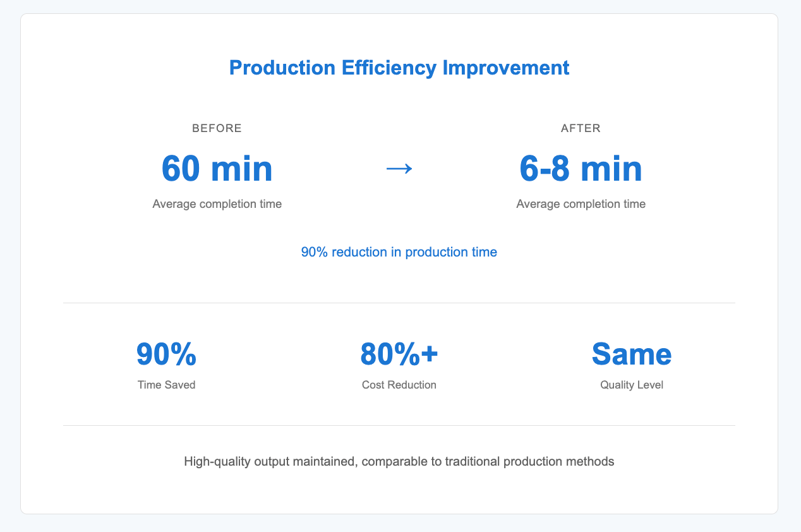Select the BEFORE label
Image resolution: width=801 pixels, height=532 pixels.
217,128
